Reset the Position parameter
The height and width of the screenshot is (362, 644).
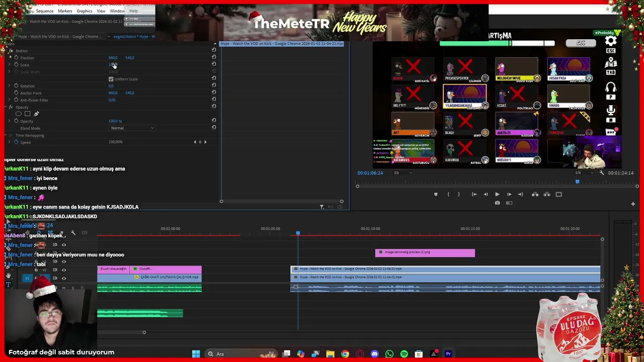214,57
